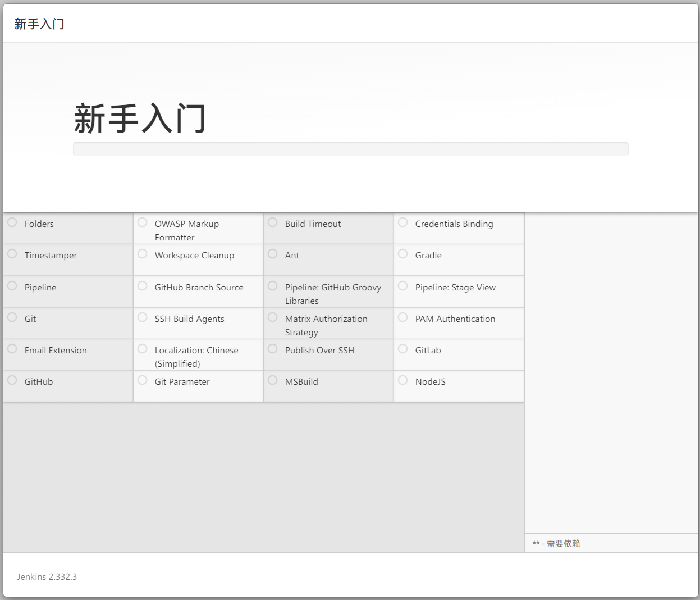
Task: Click the 需要依赖 legend note
Action: pos(556,543)
